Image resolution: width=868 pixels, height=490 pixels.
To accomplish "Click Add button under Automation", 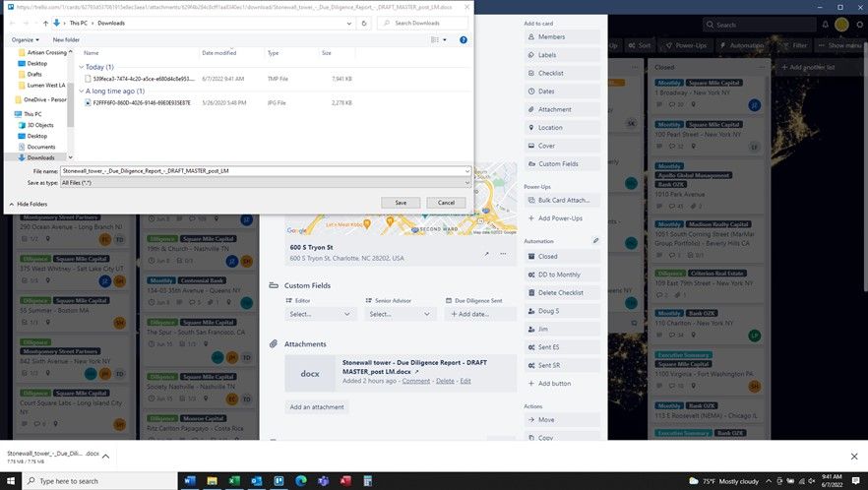I will (x=562, y=383).
